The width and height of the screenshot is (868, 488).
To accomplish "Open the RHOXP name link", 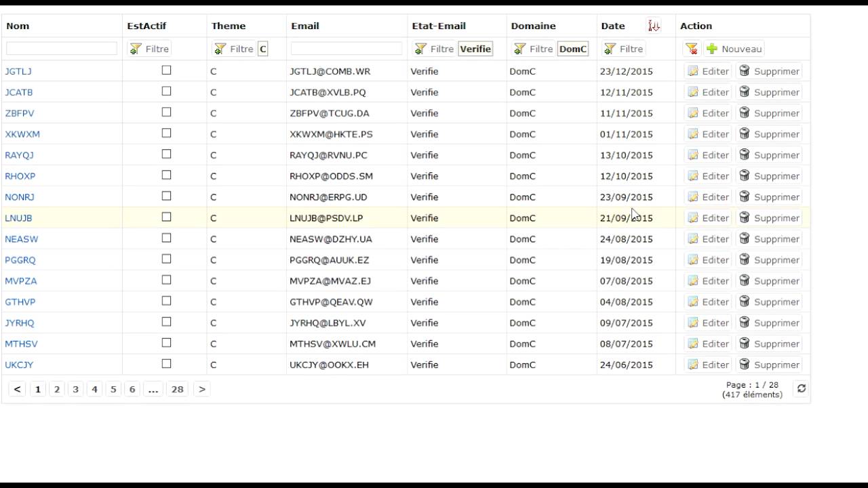I will coord(20,176).
